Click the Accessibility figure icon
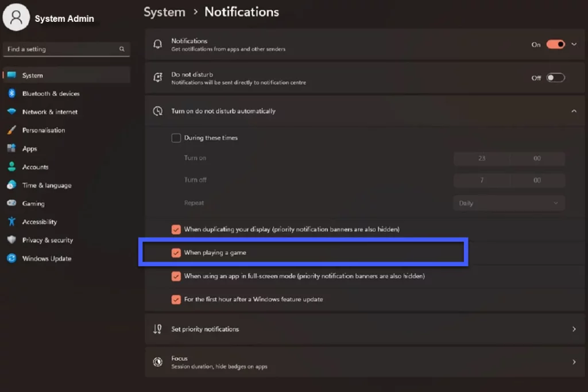The width and height of the screenshot is (588, 392). (11, 222)
